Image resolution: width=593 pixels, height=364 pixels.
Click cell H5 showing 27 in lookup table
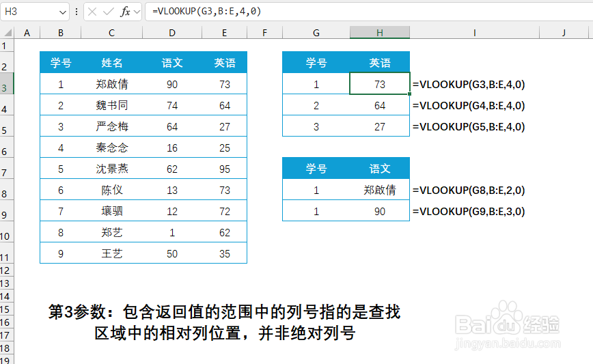point(380,126)
